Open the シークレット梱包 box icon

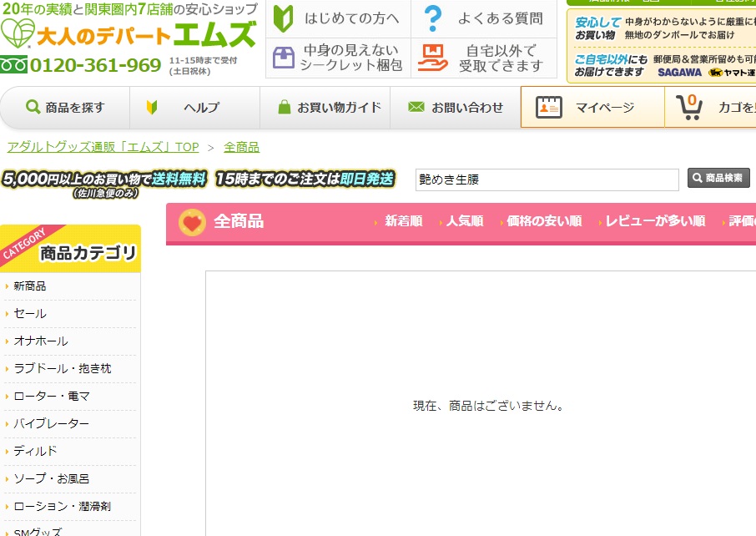point(284,58)
